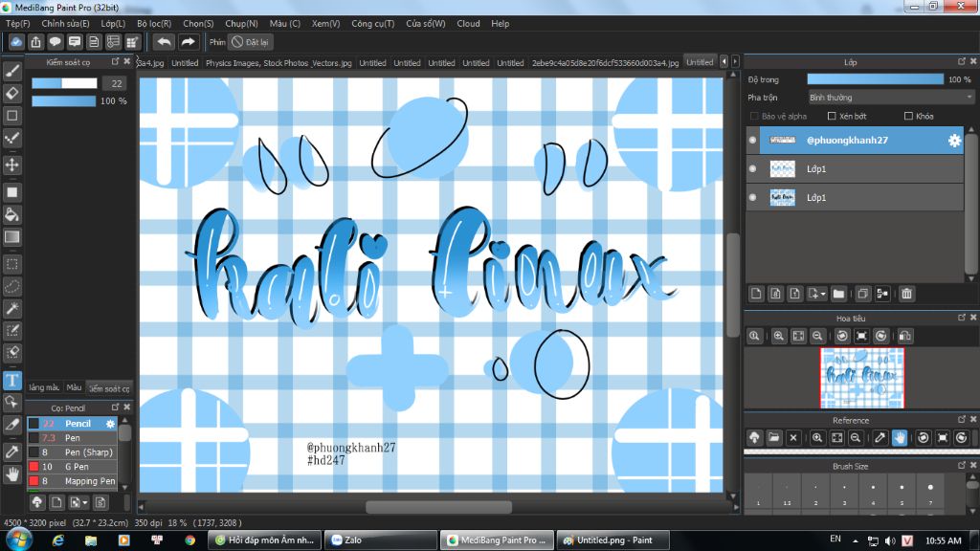Hide the @phuongkhanh27 layer
Viewport: 980px width, 551px height.
pyautogui.click(x=752, y=140)
